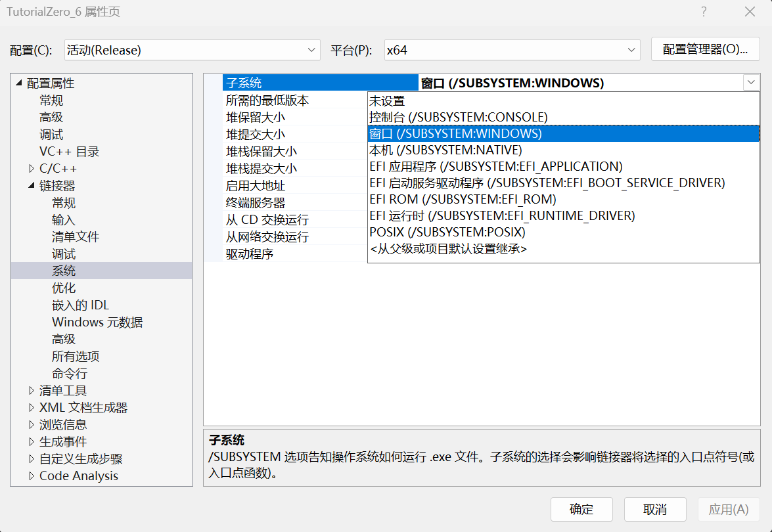772x532 pixels.
Task: Choose 窗口 (/SUBSYSTEM:WINDOWS) list option
Action: pyautogui.click(x=563, y=133)
